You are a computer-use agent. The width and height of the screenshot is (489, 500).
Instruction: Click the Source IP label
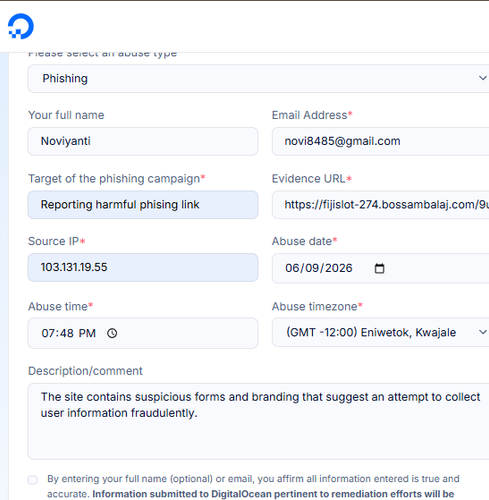click(x=53, y=241)
